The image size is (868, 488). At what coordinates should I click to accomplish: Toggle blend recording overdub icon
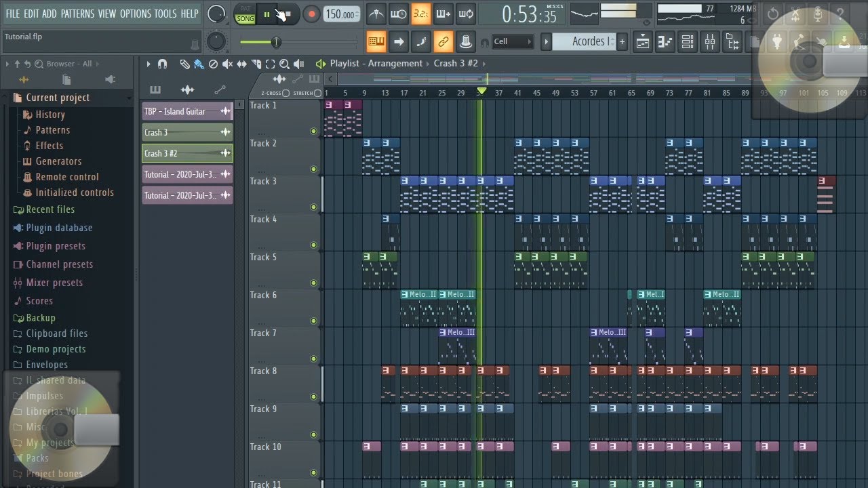coord(443,14)
